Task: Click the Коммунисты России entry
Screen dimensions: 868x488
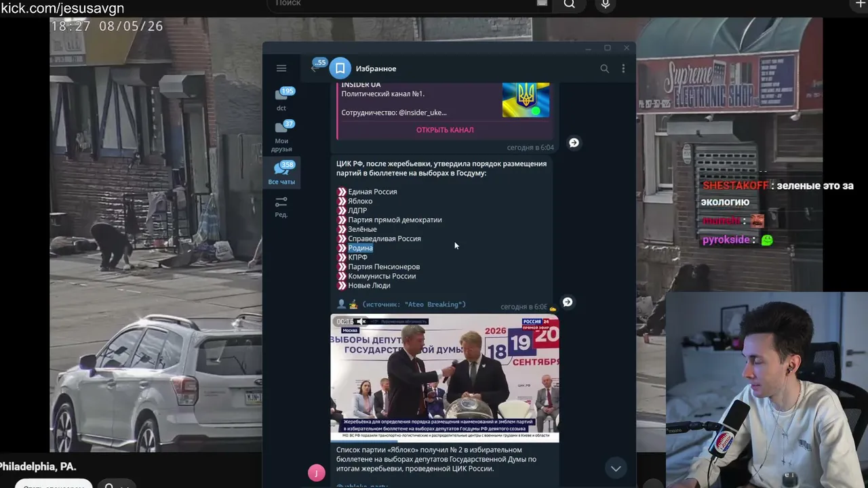Action: coord(382,276)
